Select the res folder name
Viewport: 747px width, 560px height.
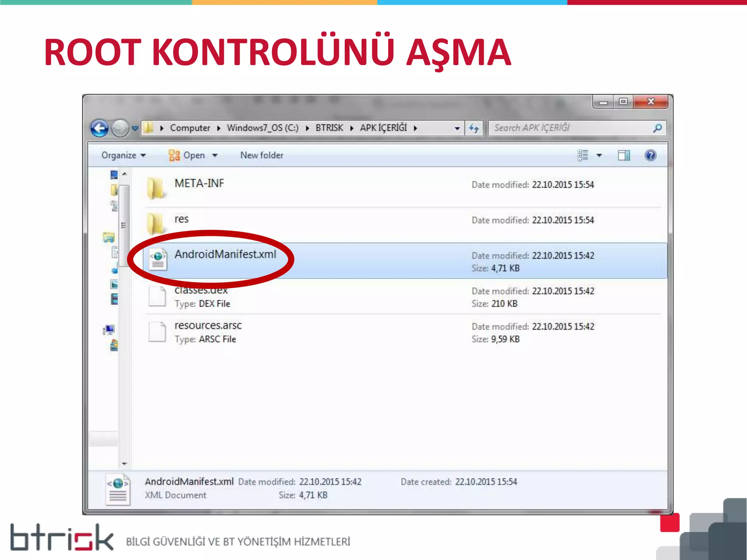pos(181,219)
